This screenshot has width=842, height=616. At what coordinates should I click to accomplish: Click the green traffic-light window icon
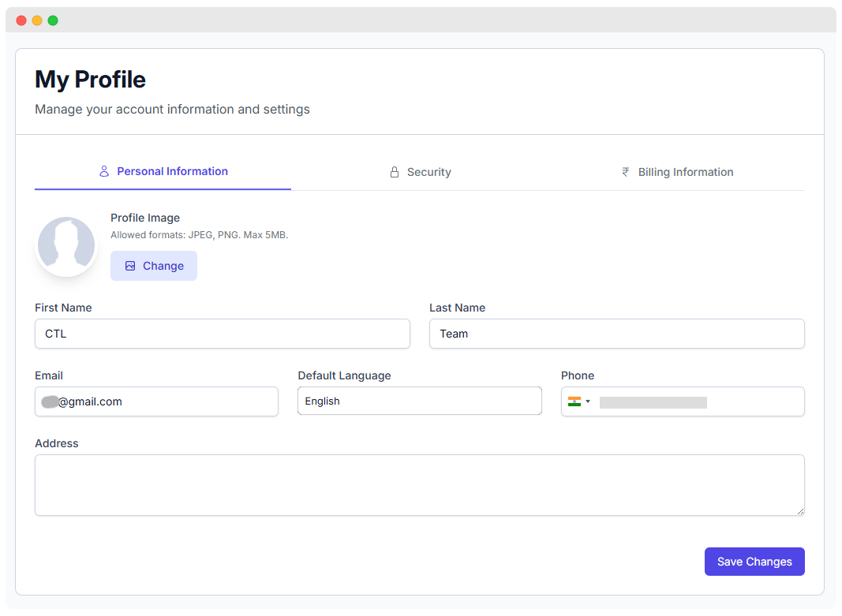click(x=53, y=20)
